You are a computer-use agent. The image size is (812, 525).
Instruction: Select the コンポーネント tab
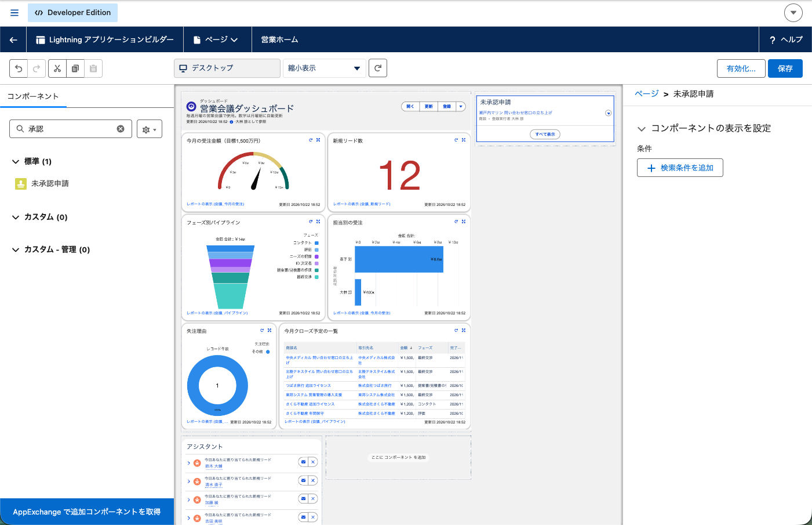click(33, 96)
